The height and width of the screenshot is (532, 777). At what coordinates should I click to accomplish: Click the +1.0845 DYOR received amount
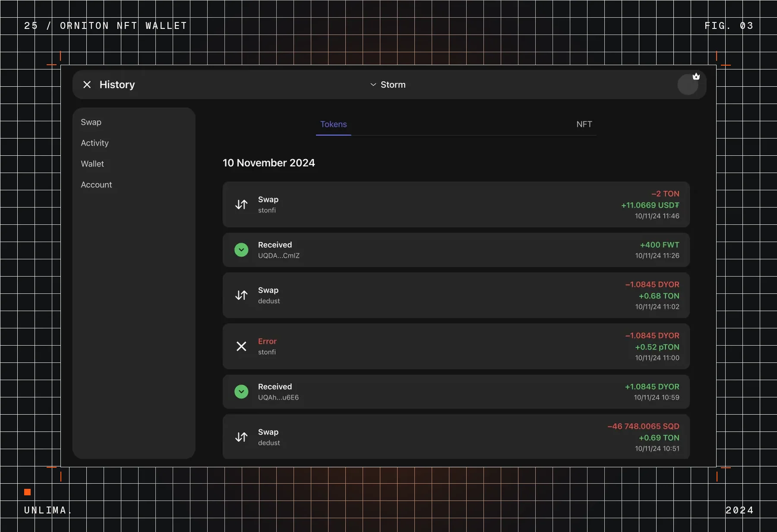(x=652, y=387)
